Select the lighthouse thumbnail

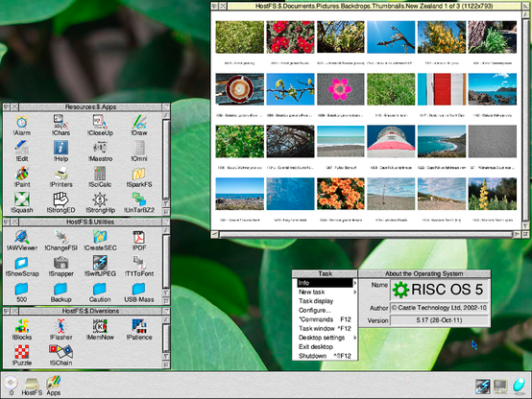pyautogui.click(x=391, y=142)
